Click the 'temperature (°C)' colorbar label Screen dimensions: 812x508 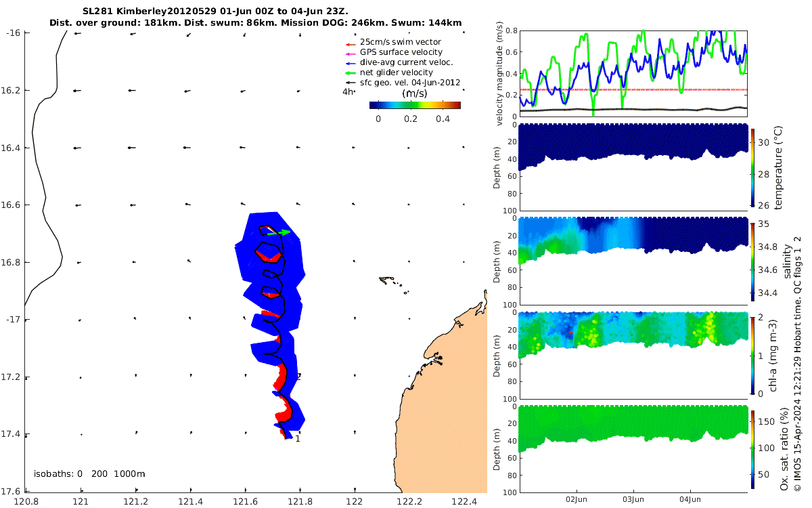[778, 167]
